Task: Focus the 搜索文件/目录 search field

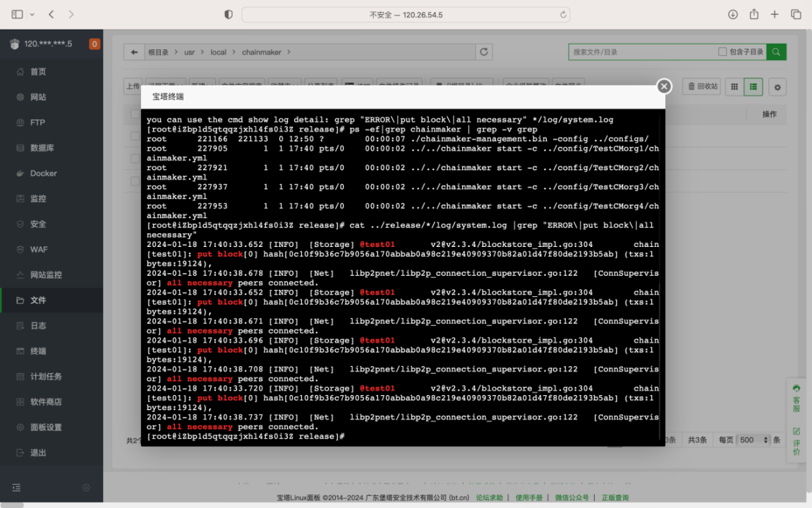Action: (x=642, y=52)
